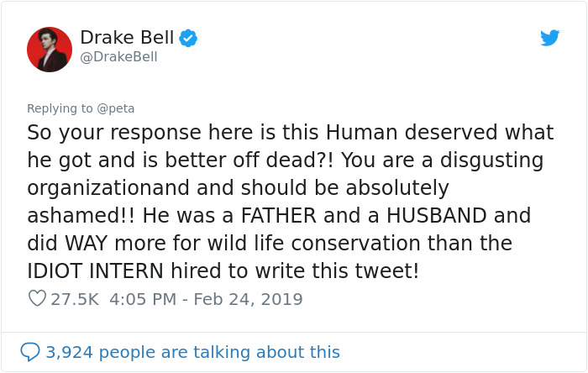
Task: Click the word 'disgusting' in the tweet
Action: click(x=491, y=160)
